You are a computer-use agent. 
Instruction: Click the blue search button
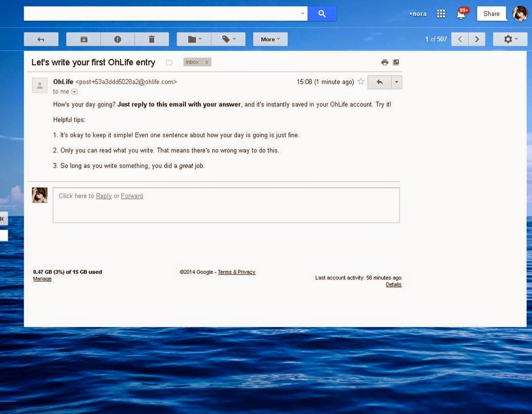coord(322,13)
